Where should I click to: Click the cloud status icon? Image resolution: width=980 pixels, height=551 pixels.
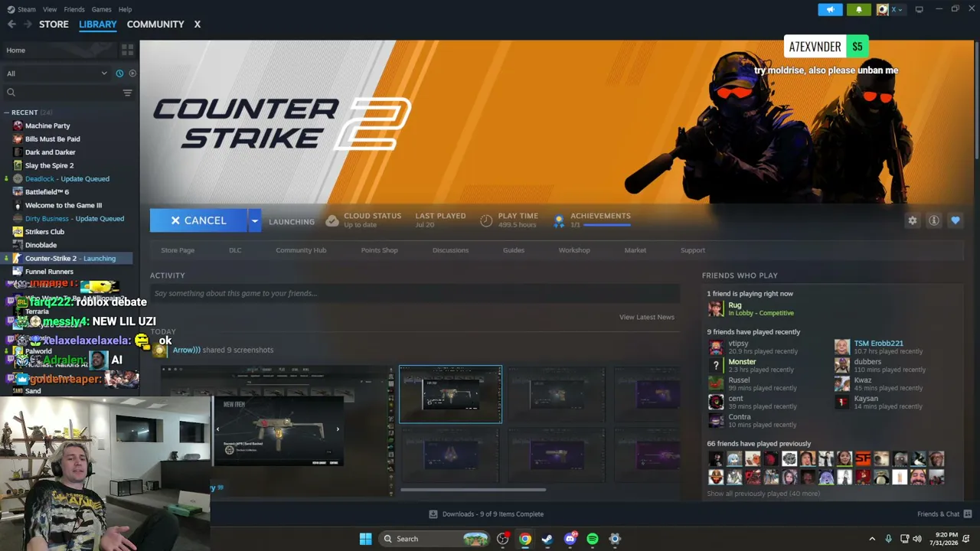332,220
